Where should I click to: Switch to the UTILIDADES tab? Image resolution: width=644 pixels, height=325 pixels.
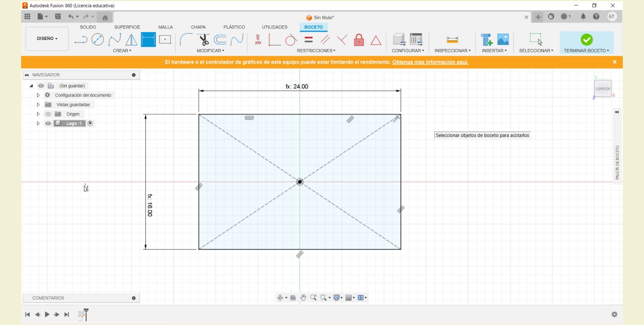coord(275,27)
